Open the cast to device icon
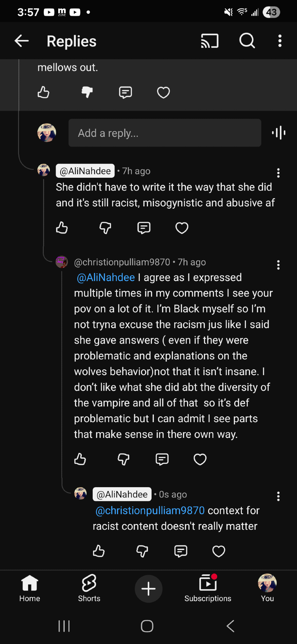297x644 pixels. click(210, 41)
